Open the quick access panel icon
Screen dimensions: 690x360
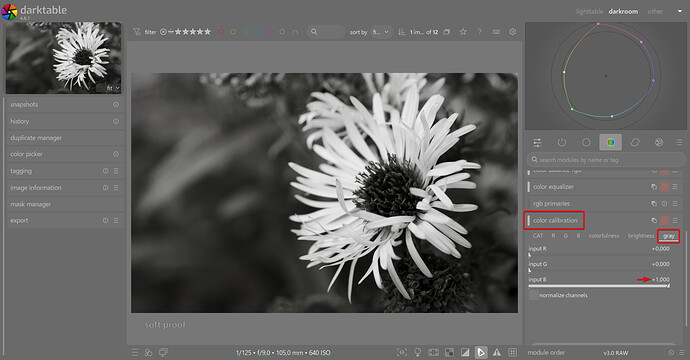pos(537,143)
